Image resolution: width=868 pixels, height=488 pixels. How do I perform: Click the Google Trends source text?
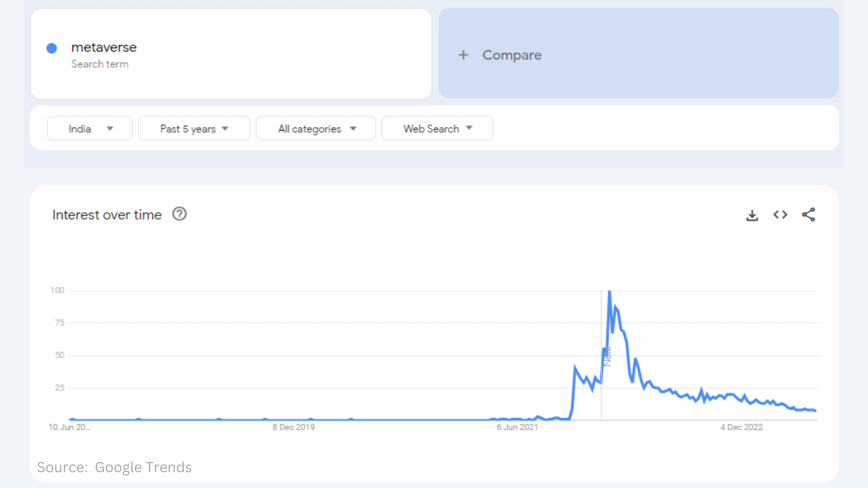pos(143,467)
